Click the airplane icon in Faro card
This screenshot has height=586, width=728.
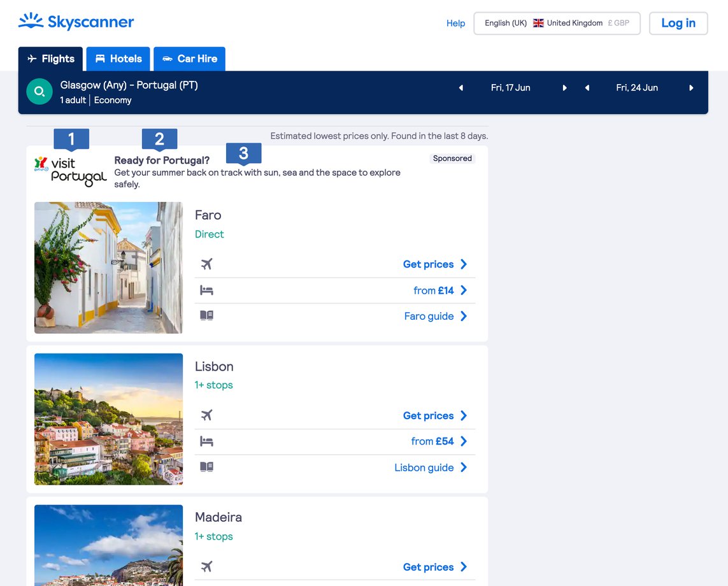click(x=206, y=264)
